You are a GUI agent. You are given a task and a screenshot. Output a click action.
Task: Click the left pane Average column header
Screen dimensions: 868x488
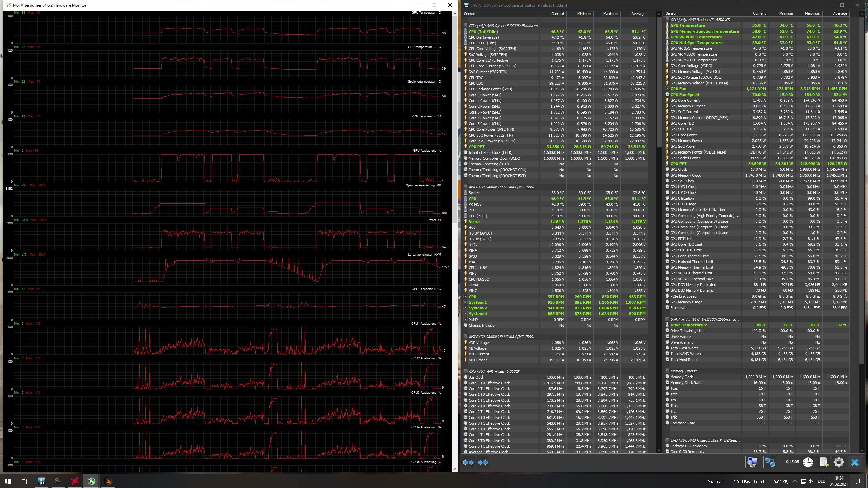coord(634,14)
